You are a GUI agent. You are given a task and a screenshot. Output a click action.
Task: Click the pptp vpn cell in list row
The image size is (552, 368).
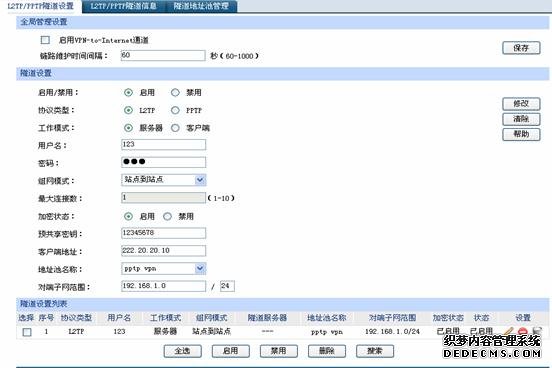(x=327, y=332)
